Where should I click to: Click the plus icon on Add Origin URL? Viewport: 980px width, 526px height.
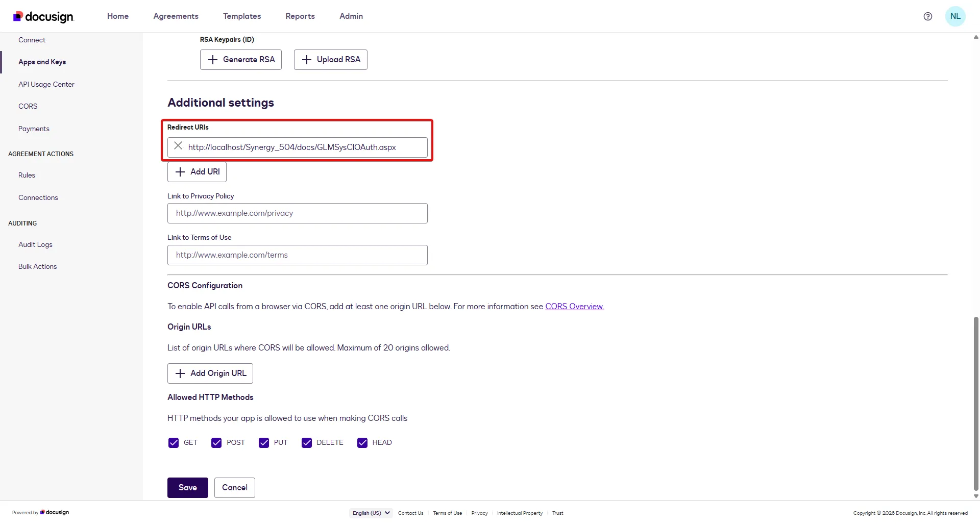click(180, 373)
